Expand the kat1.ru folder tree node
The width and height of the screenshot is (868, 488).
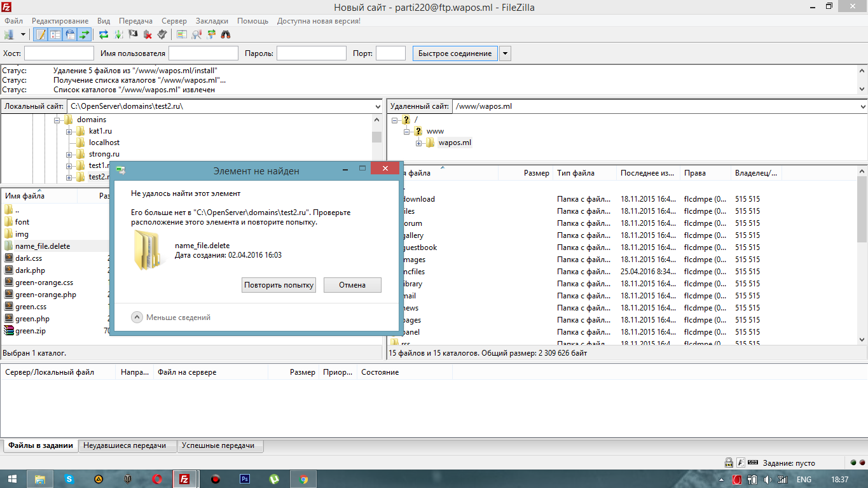(x=69, y=131)
